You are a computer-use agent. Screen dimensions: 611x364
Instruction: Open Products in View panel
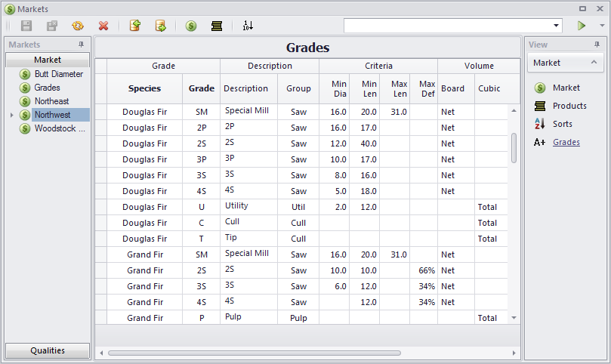(569, 106)
